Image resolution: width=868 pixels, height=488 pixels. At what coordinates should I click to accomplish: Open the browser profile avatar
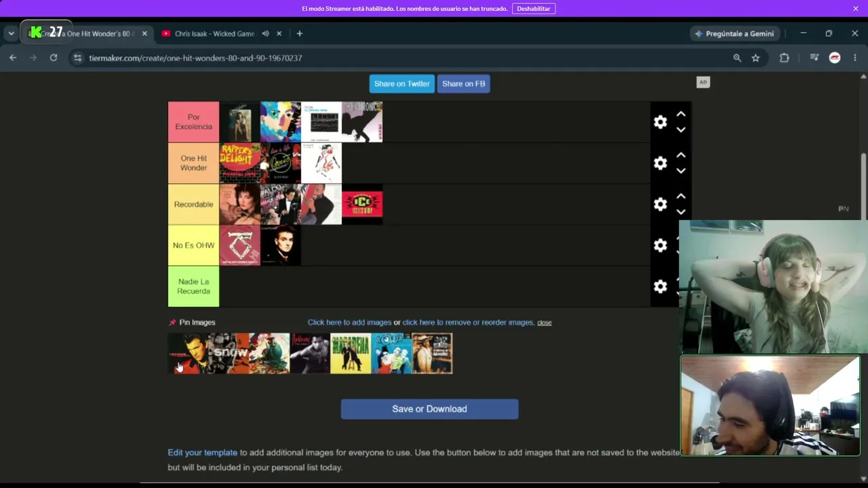[835, 58]
